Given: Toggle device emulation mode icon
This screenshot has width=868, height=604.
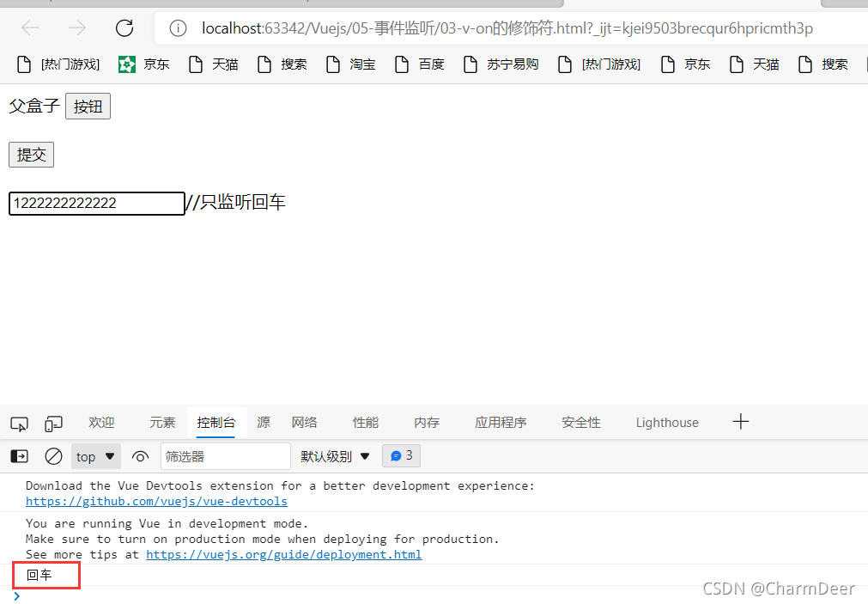Looking at the screenshot, I should click(53, 424).
